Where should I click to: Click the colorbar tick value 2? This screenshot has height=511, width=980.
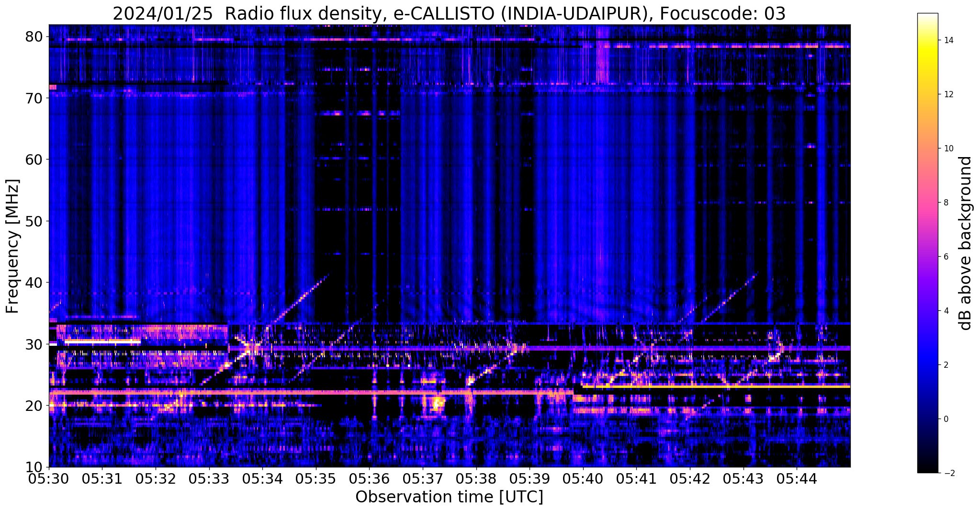click(946, 365)
